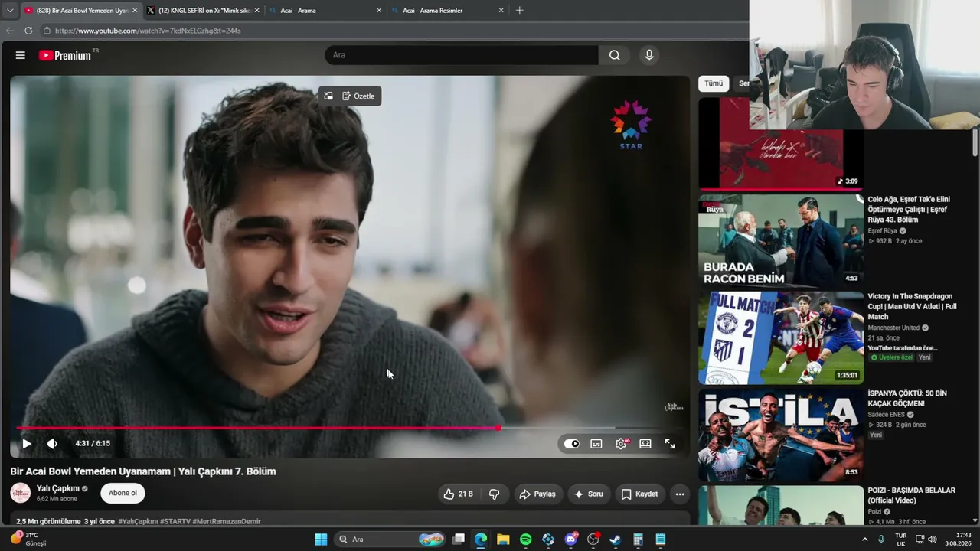The width and height of the screenshot is (980, 551).
Task: Switch to theater mode
Action: click(645, 444)
